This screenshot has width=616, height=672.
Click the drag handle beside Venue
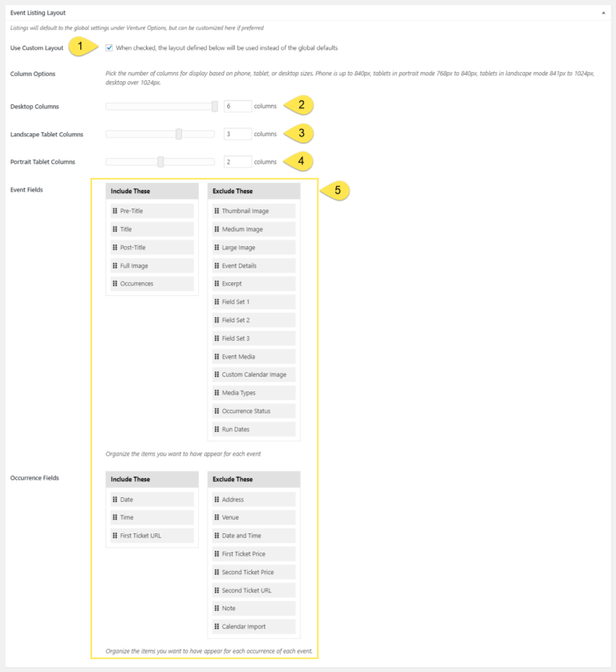point(217,518)
